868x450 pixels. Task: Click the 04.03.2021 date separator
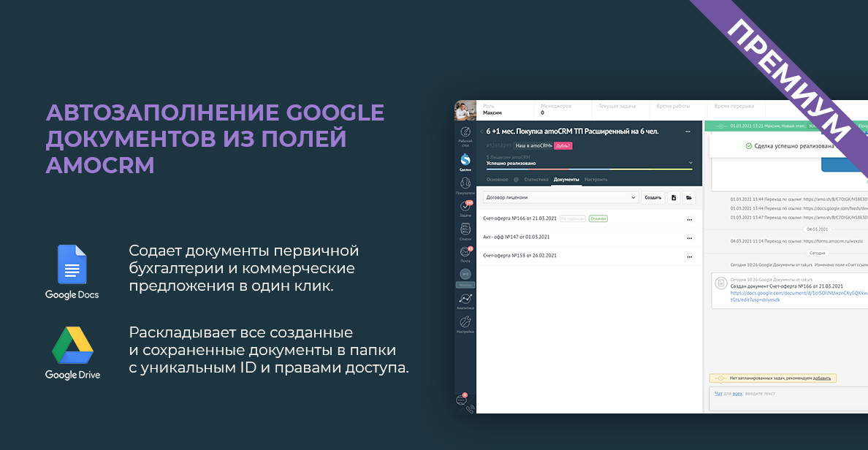[x=817, y=229]
